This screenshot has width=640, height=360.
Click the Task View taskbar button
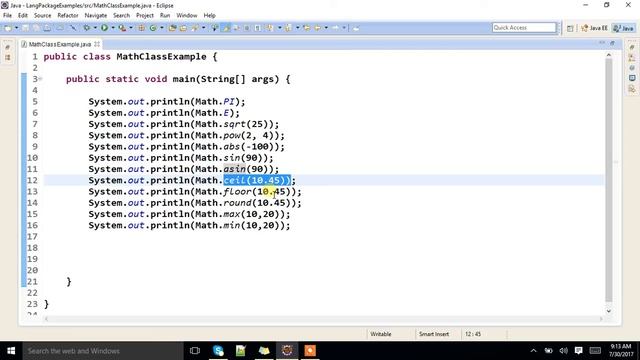pyautogui.click(x=195, y=351)
